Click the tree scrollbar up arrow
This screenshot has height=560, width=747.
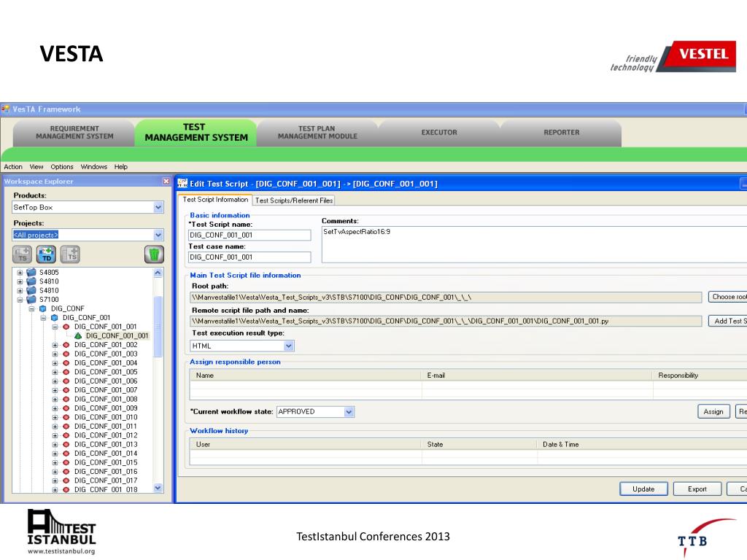[x=158, y=273]
